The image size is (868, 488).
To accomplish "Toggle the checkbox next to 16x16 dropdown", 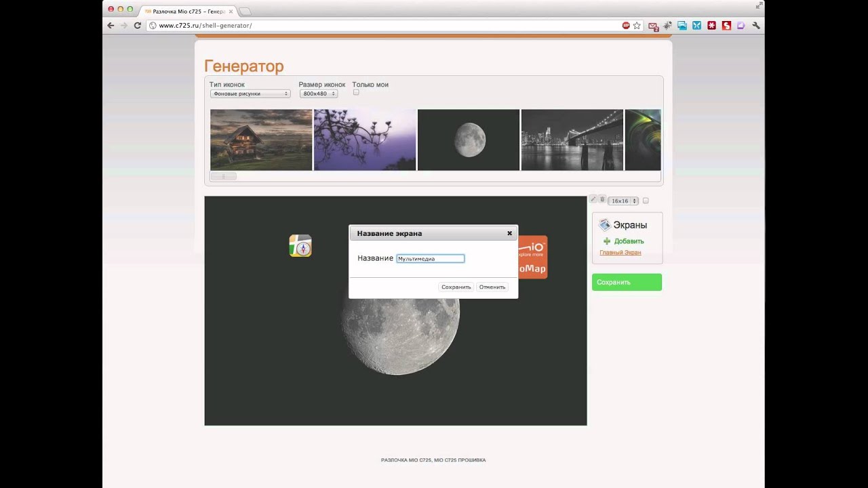I will tap(646, 201).
